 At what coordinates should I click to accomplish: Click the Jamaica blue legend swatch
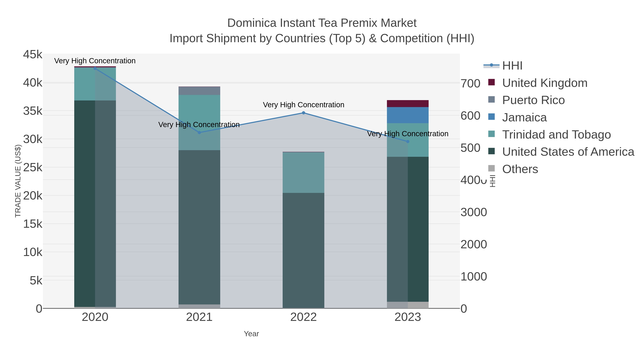[x=492, y=117]
